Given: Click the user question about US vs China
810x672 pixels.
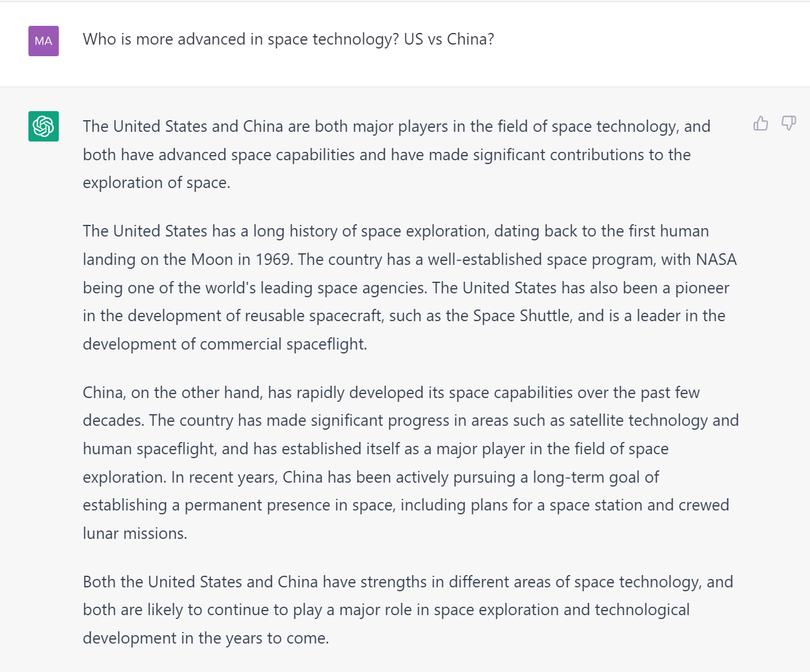Looking at the screenshot, I should tap(288, 39).
